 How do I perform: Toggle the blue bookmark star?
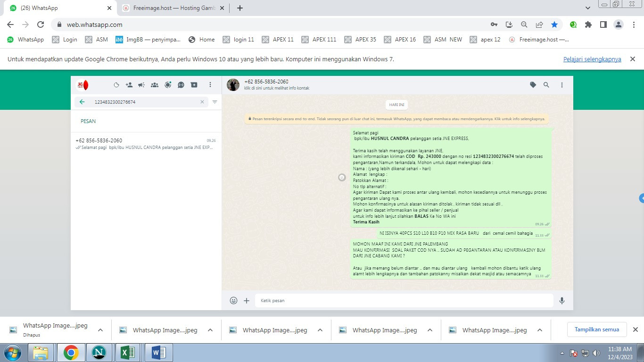tap(554, 25)
